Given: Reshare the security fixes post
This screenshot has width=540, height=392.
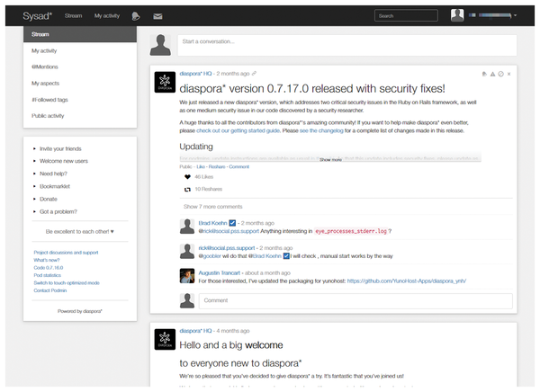Looking at the screenshot, I should [217, 167].
